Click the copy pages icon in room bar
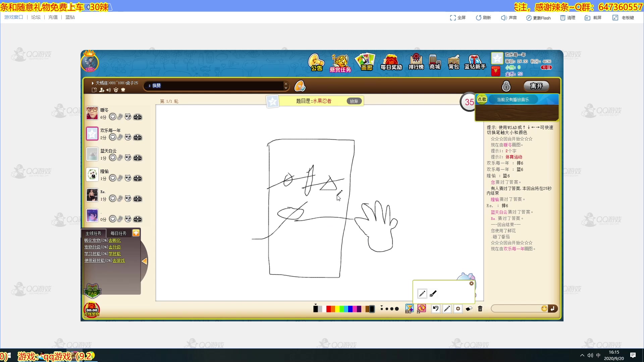 pos(94,90)
